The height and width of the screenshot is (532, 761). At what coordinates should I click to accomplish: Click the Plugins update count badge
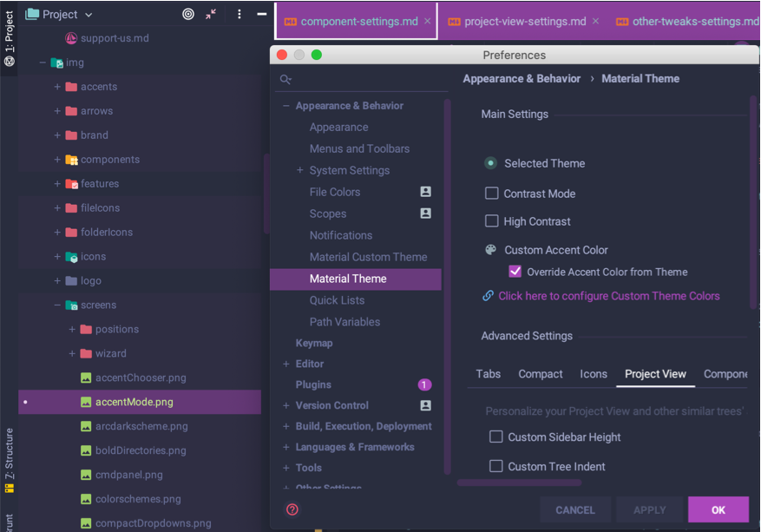(424, 385)
